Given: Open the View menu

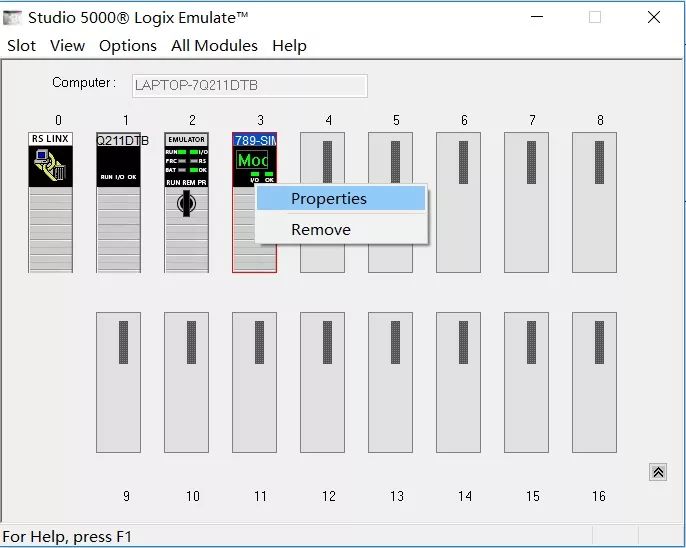Looking at the screenshot, I should (67, 45).
